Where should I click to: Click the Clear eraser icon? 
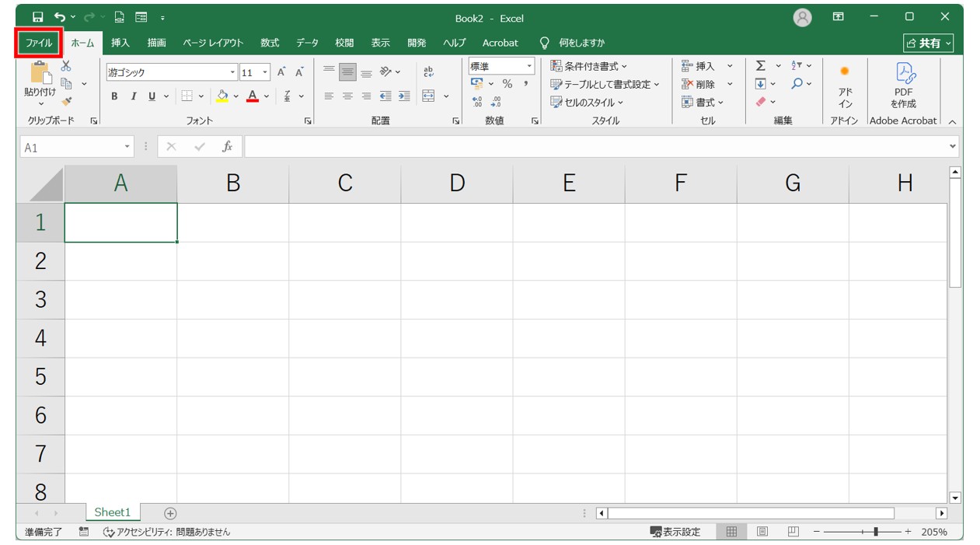pyautogui.click(x=760, y=102)
